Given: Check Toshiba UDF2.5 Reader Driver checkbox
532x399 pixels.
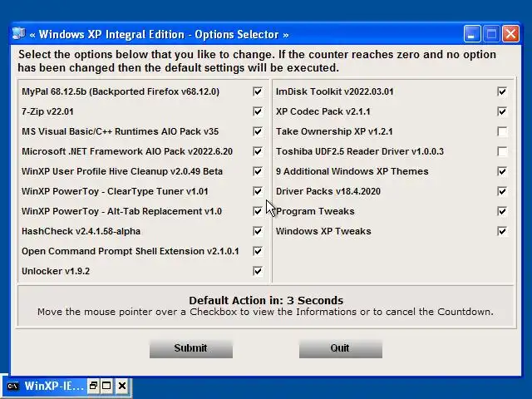Looking at the screenshot, I should 502,151.
